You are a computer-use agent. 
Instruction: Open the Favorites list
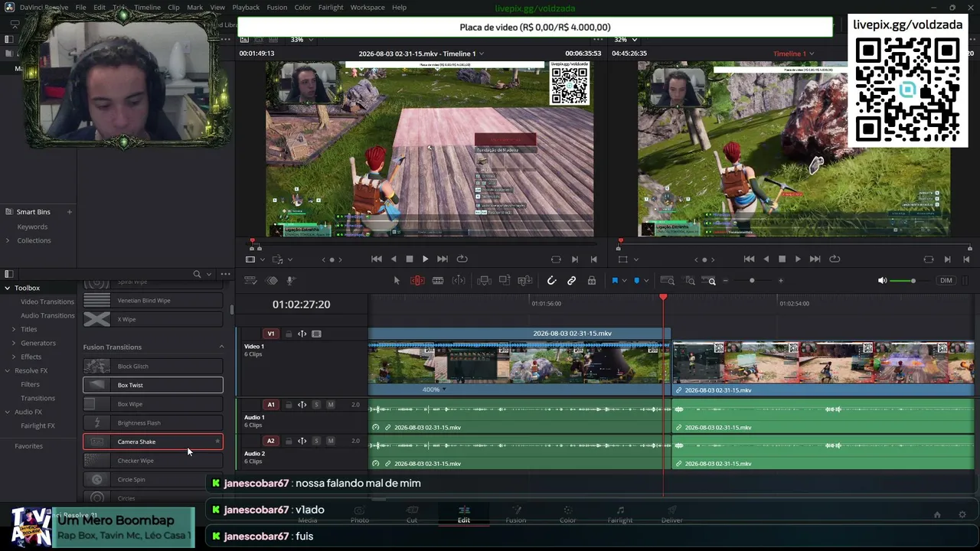(x=29, y=446)
